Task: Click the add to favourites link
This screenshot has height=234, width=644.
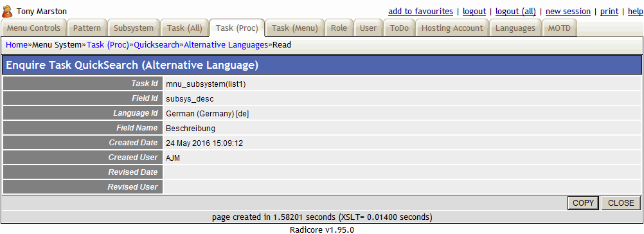Action: (x=420, y=12)
